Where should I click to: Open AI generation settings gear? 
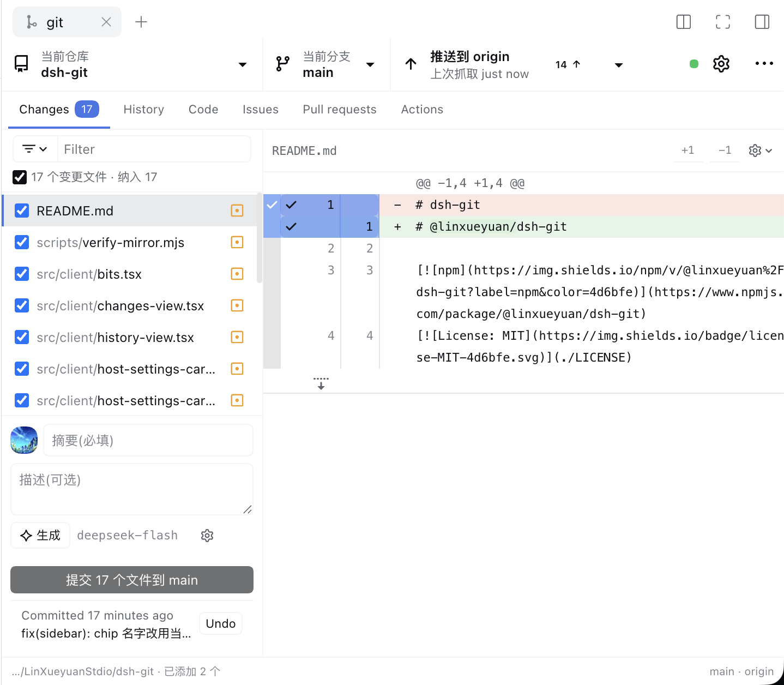click(x=207, y=536)
